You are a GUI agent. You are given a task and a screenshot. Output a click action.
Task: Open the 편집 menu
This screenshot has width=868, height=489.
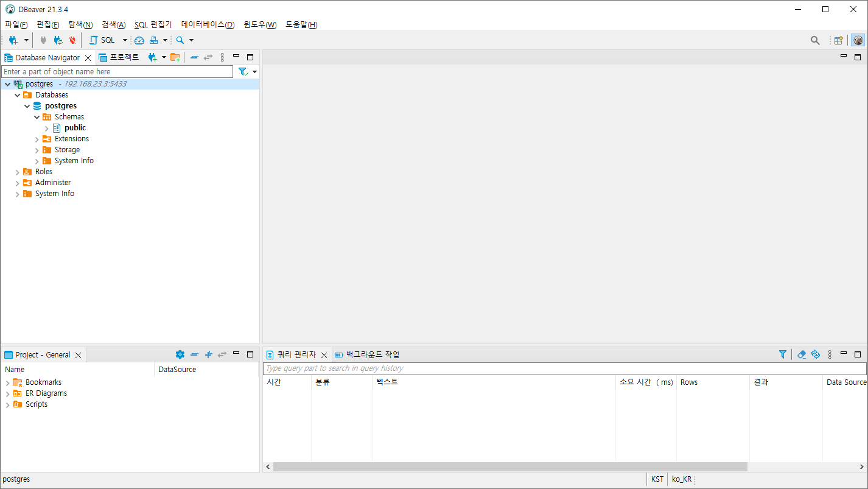48,25
